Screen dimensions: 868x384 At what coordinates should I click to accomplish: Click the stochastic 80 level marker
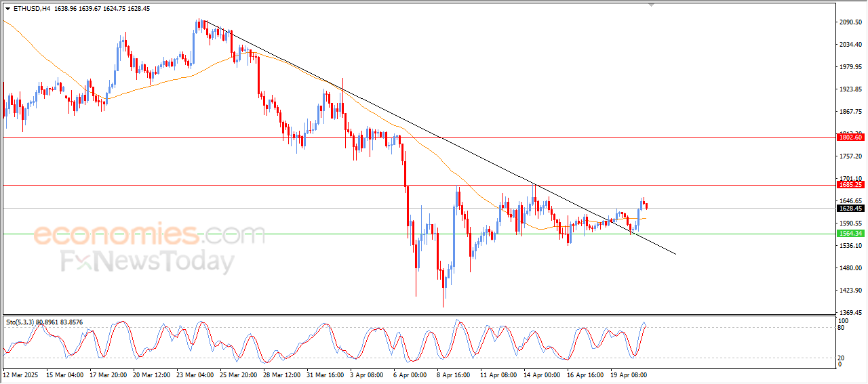point(842,328)
